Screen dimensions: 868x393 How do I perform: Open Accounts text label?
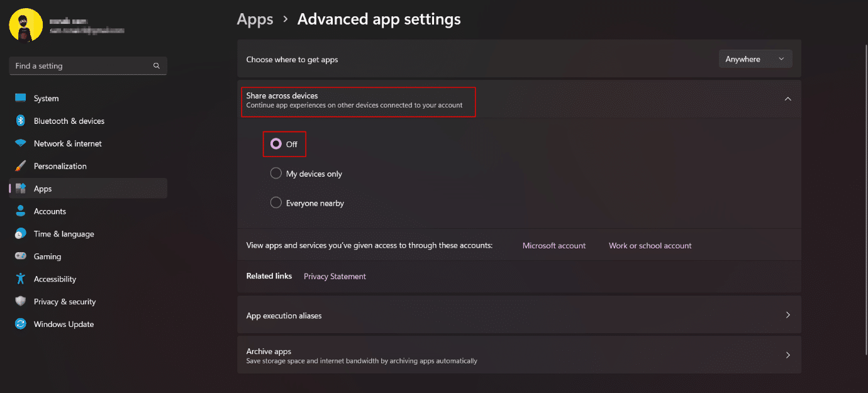(x=50, y=211)
